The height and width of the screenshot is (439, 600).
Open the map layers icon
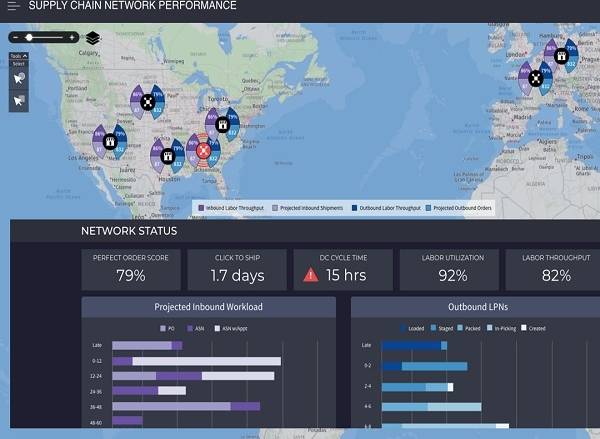pos(92,38)
